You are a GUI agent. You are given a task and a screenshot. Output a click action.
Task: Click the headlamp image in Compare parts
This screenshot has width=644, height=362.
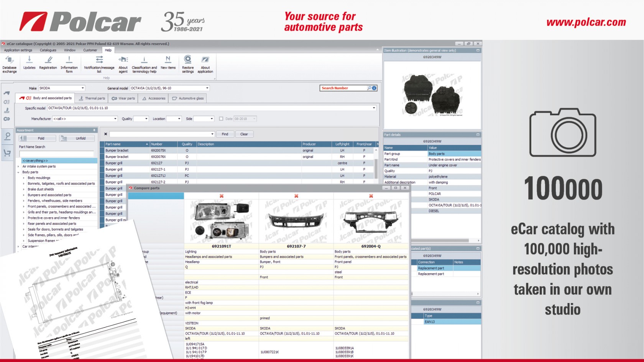pos(221,221)
